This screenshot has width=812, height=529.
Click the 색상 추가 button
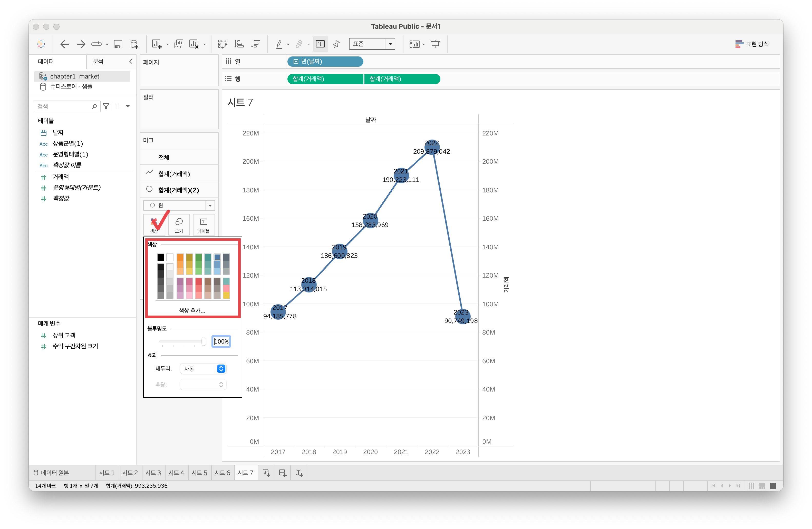pyautogui.click(x=192, y=310)
